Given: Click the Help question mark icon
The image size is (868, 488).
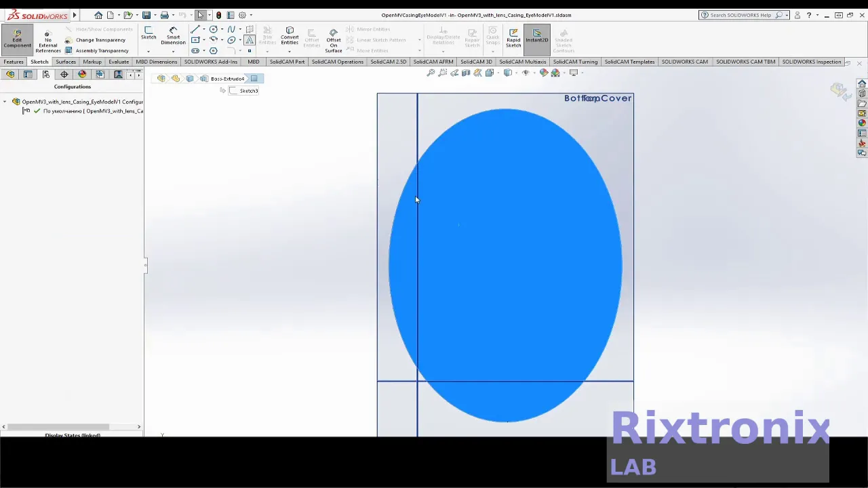Looking at the screenshot, I should tap(809, 15).
